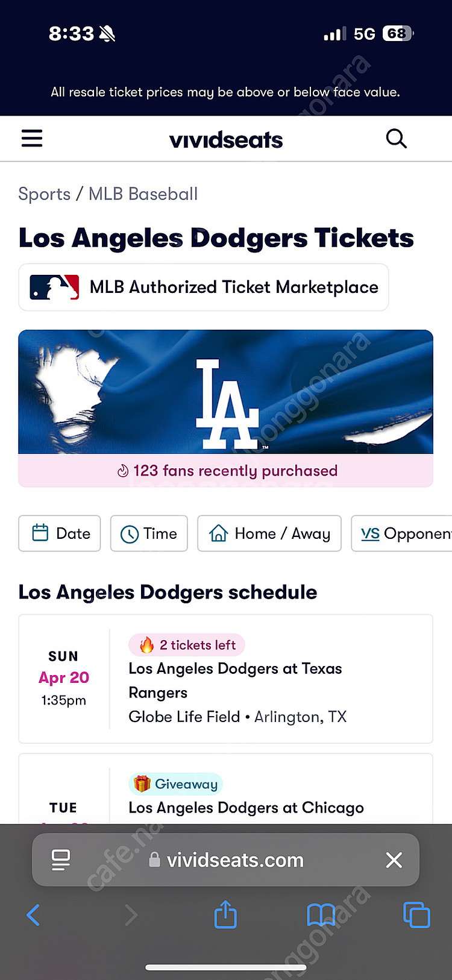
Task: Open the Dodgers at Texas Rangers game
Action: click(x=235, y=680)
